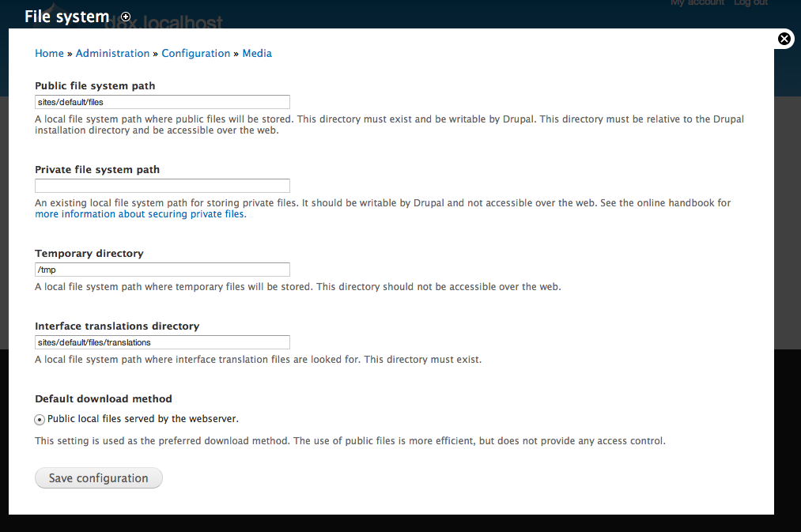Click the Public file system path label
The image size is (801, 532).
pyautogui.click(x=95, y=85)
